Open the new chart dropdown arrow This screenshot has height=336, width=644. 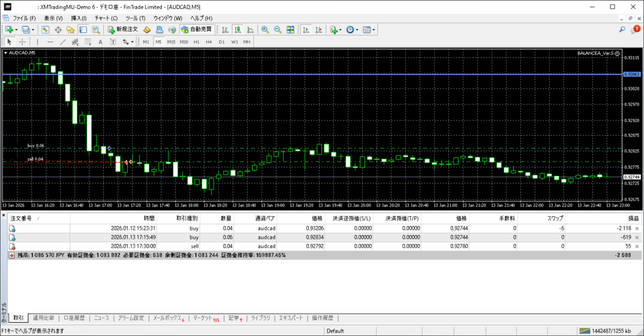(16, 30)
